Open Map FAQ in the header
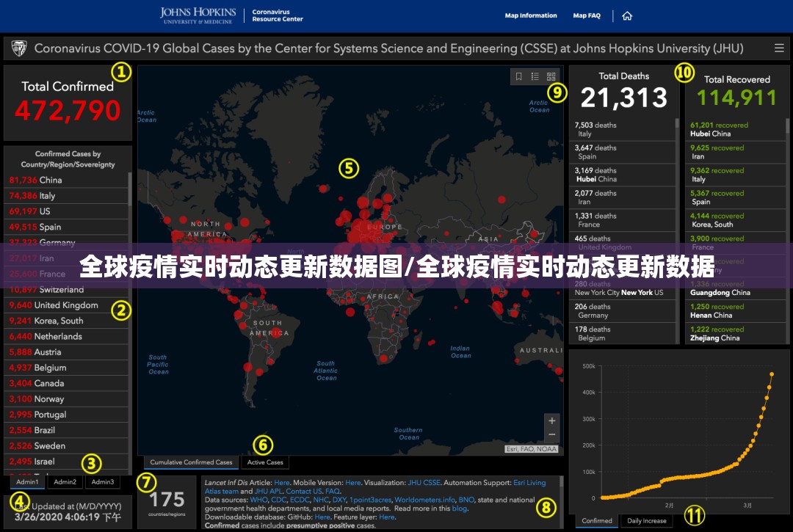This screenshot has width=793, height=532. coord(587,15)
